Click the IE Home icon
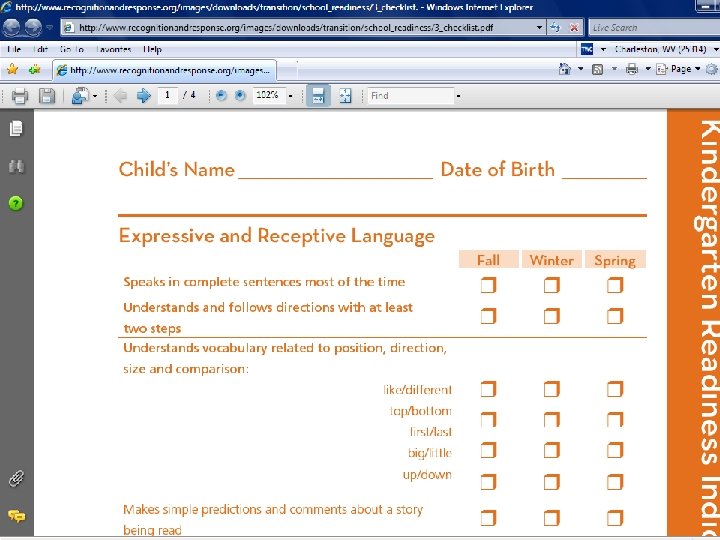The height and width of the screenshot is (540, 720). (x=565, y=69)
